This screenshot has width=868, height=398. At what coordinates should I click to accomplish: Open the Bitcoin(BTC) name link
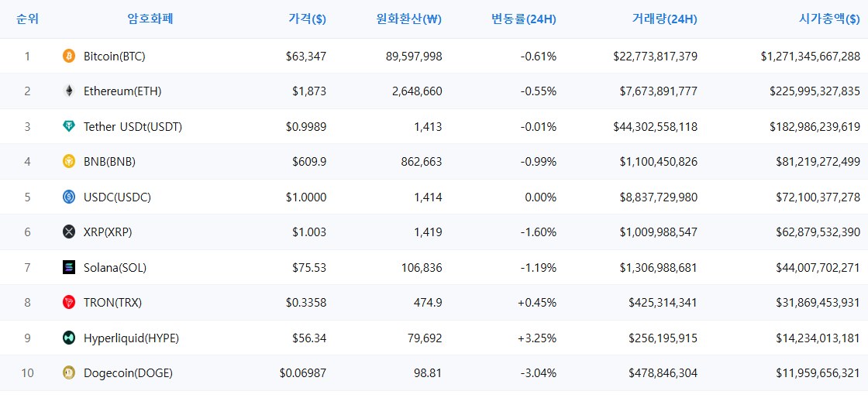(x=115, y=56)
